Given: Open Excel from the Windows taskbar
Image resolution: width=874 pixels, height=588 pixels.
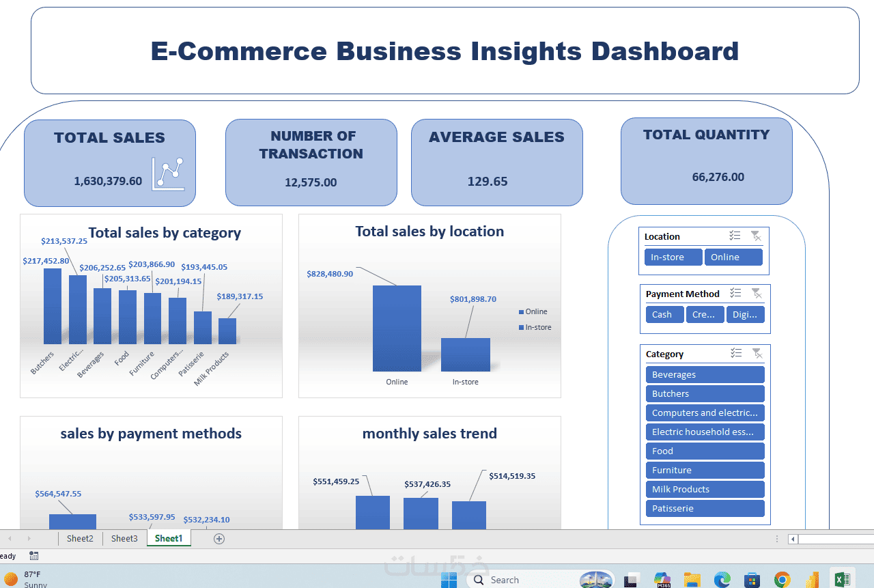Looking at the screenshot, I should click(x=842, y=580).
